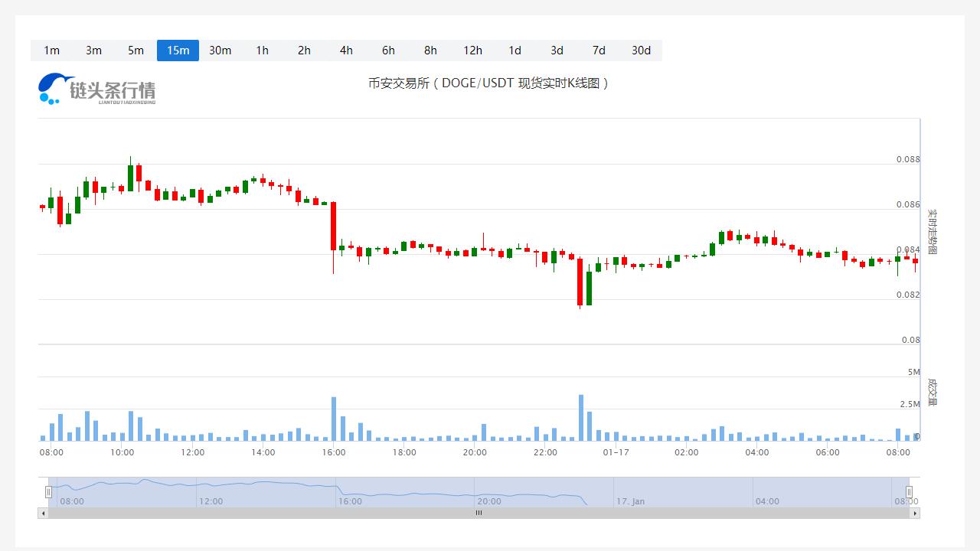Click the navigator overview at 12:00 label

(211, 501)
